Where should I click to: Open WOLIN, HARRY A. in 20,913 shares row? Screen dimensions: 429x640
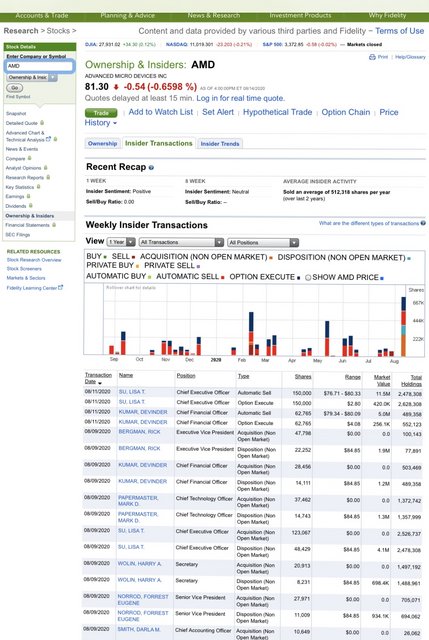[140, 564]
